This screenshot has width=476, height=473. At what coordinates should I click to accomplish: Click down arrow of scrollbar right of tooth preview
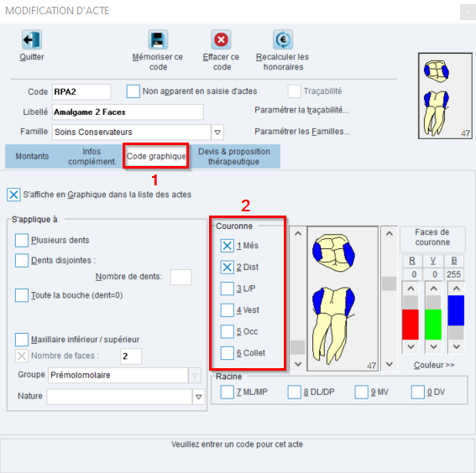(390, 364)
